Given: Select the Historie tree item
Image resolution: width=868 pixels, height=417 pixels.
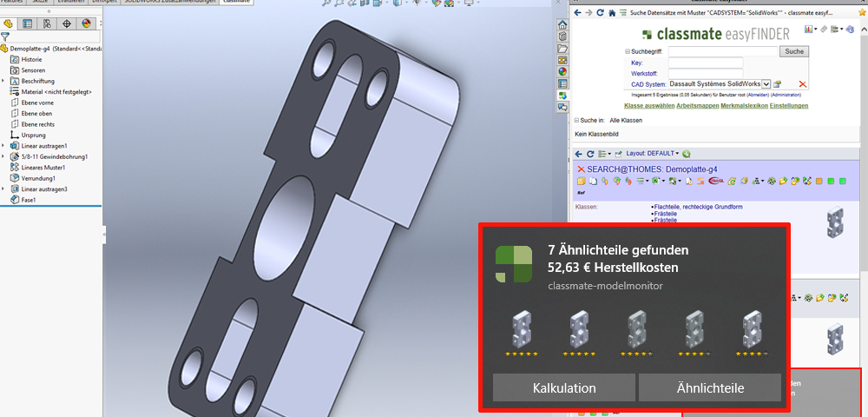Looking at the screenshot, I should click(x=26, y=59).
